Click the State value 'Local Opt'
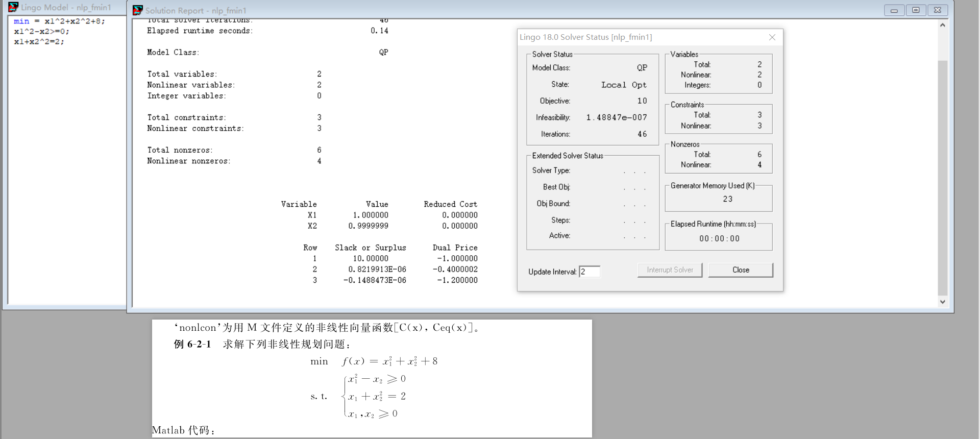The height and width of the screenshot is (439, 980). (624, 85)
